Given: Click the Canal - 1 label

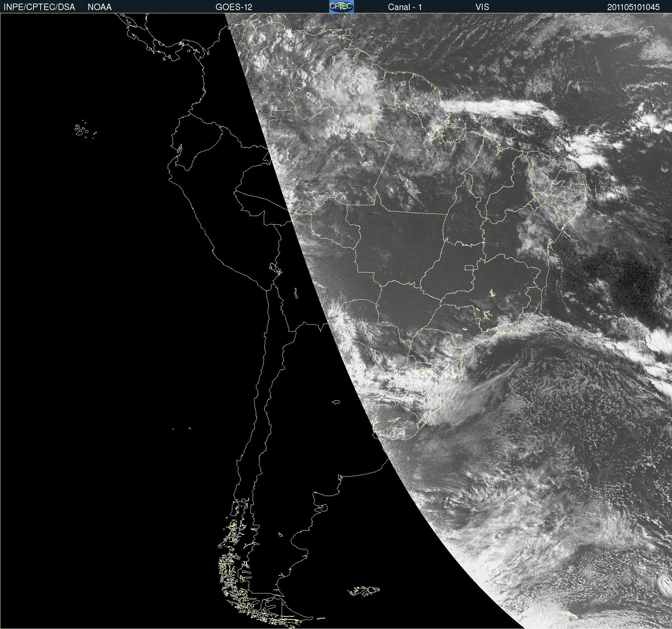Looking at the screenshot, I should coord(405,7).
